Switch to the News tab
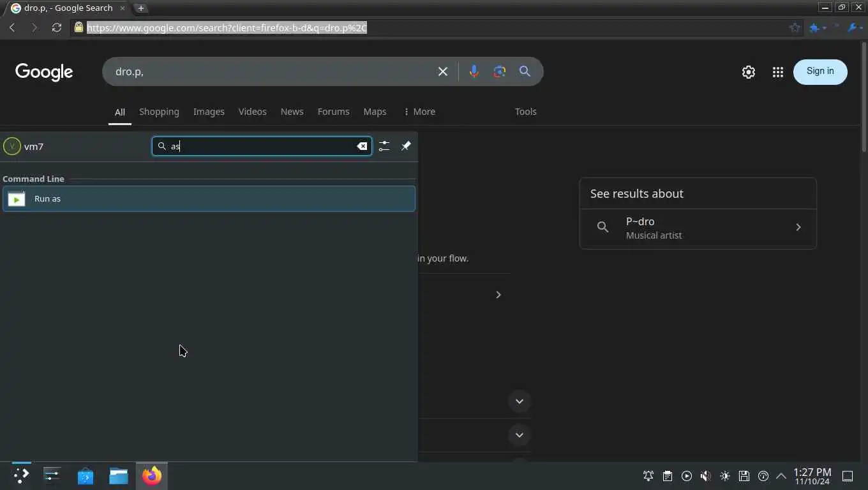 click(292, 112)
